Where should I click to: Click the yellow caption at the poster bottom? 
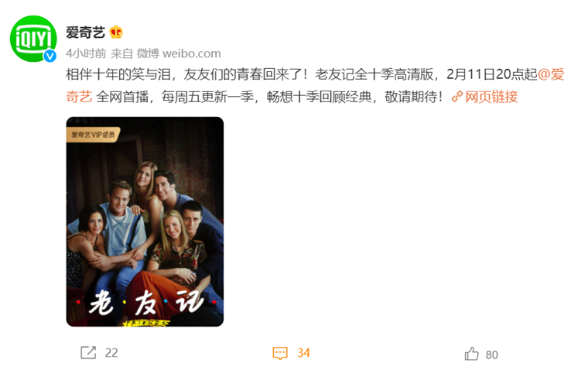tap(147, 323)
